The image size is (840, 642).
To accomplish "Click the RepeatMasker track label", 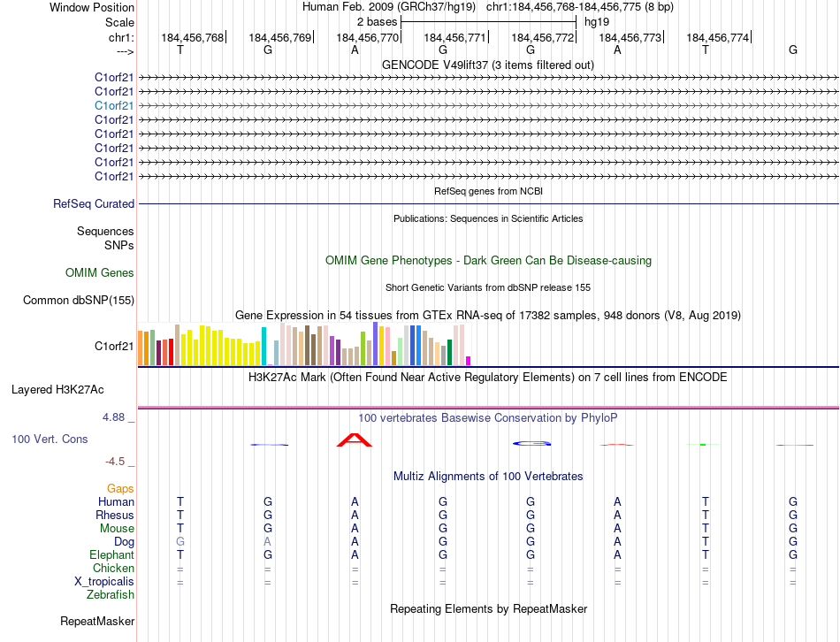I will 97,622.
